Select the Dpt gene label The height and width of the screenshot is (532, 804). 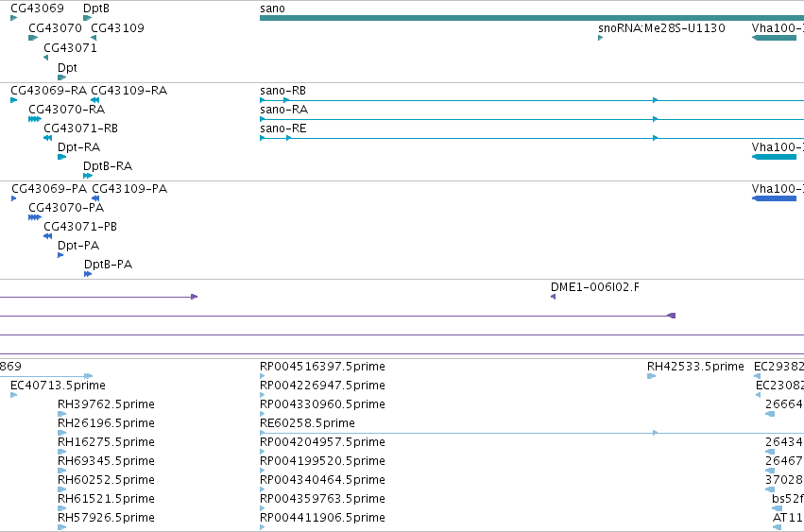67,68
